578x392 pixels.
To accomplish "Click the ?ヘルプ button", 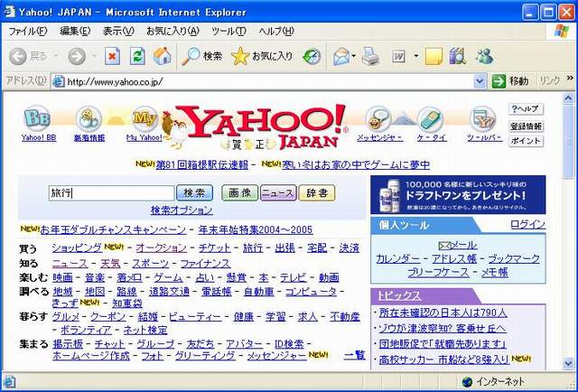I will 526,109.
